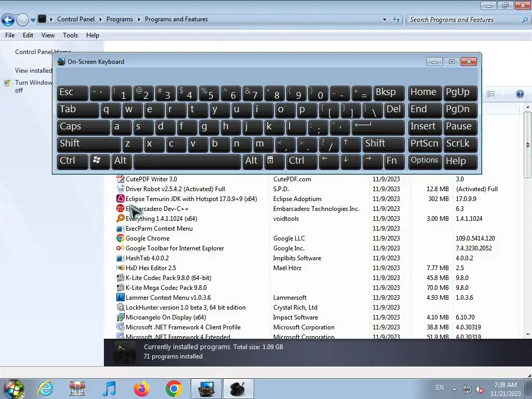Click the volume icon in system tray

[x=480, y=390]
